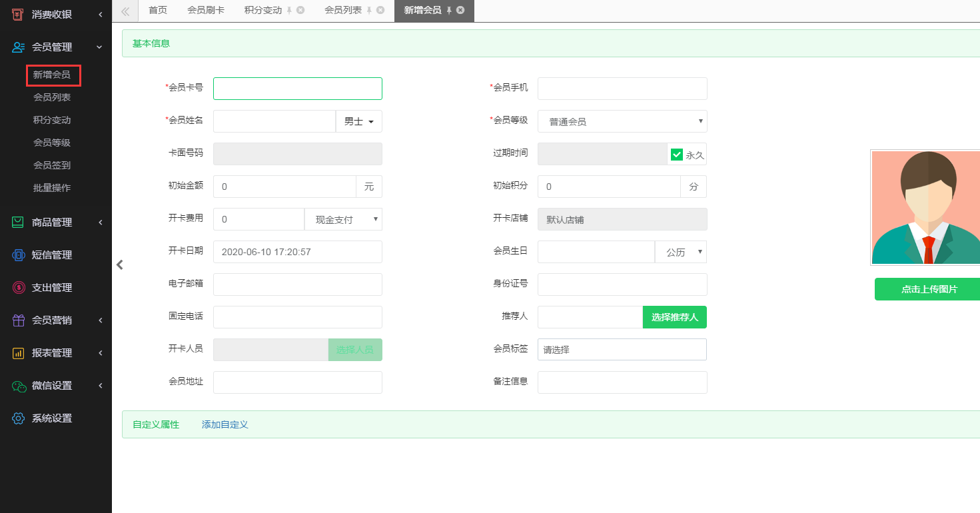Focus the 备注信息 input field
The image size is (980, 513).
pos(622,382)
